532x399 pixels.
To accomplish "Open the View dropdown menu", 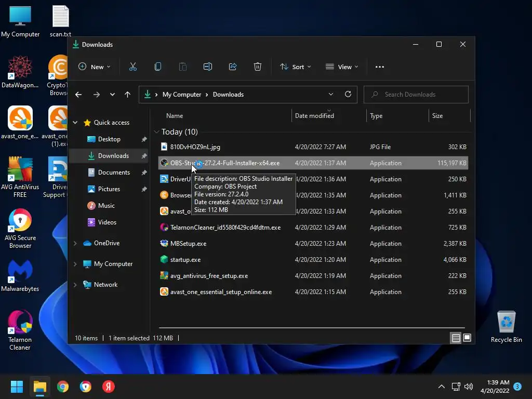I will pyautogui.click(x=342, y=67).
